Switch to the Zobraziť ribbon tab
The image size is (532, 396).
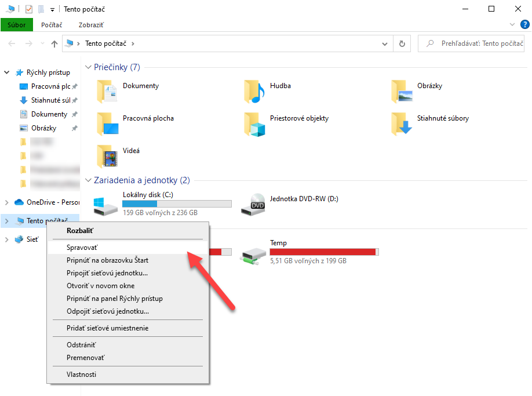(91, 25)
